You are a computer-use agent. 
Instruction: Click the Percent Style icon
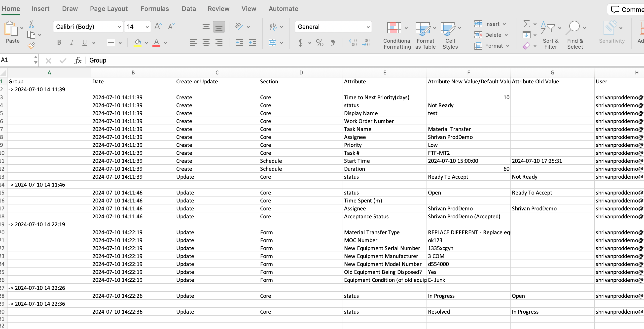pos(320,43)
